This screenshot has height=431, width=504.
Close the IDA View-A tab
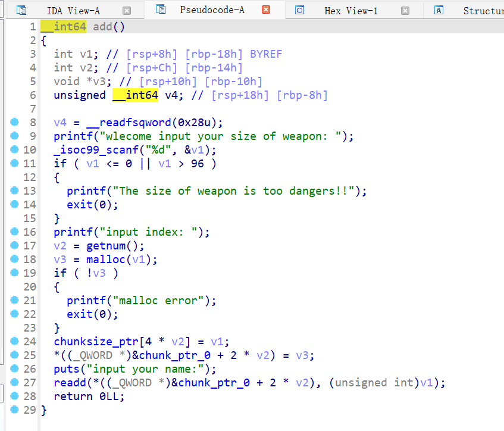click(126, 11)
